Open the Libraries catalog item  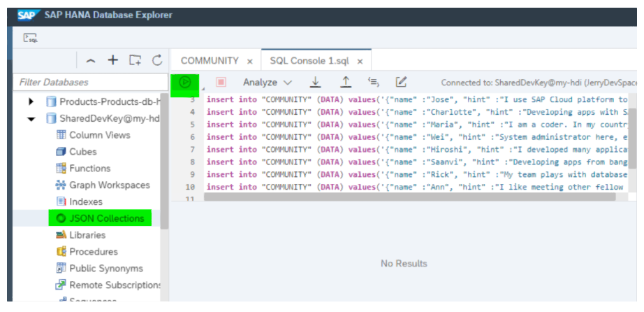[x=87, y=235]
